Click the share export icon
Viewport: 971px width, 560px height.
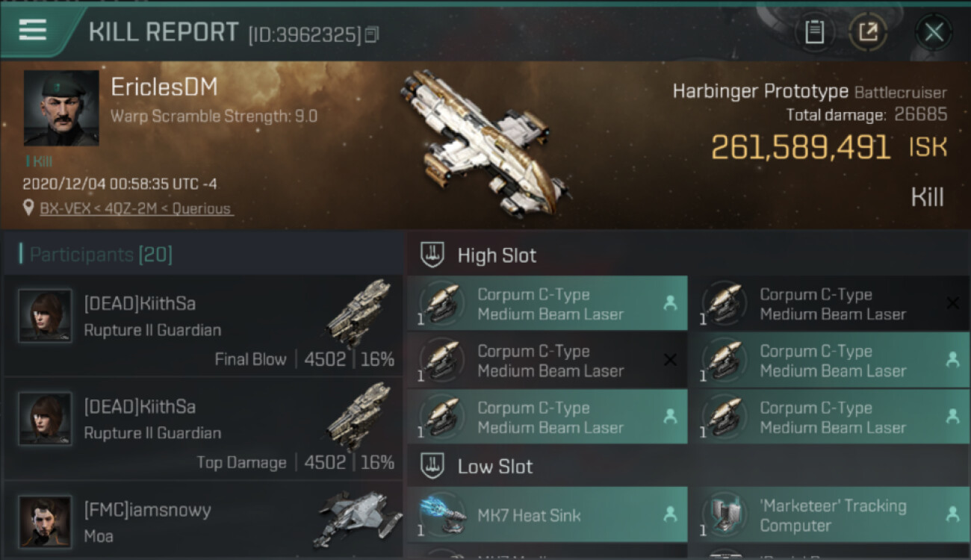868,32
